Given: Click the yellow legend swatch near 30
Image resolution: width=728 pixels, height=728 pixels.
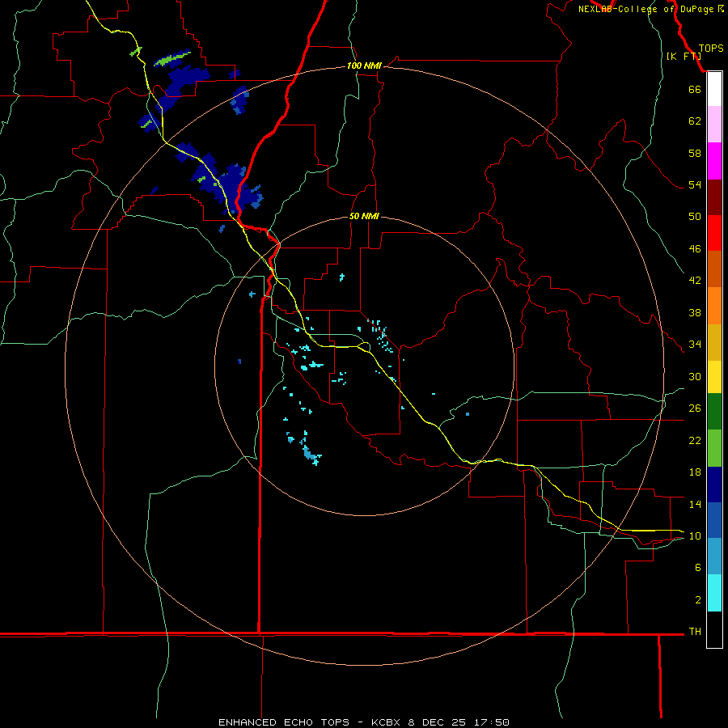Looking at the screenshot, I should 714,376.
